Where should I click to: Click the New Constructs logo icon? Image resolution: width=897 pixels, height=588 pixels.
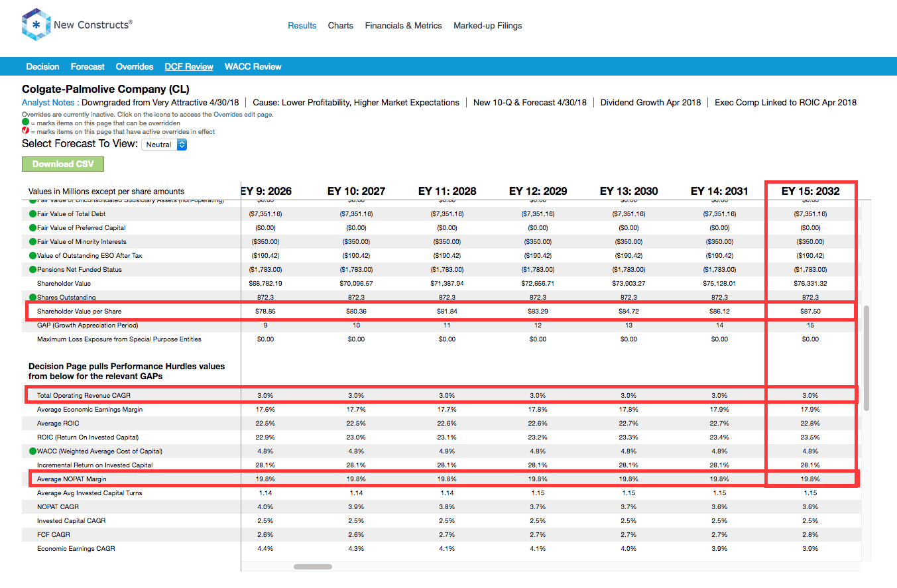tap(36, 25)
